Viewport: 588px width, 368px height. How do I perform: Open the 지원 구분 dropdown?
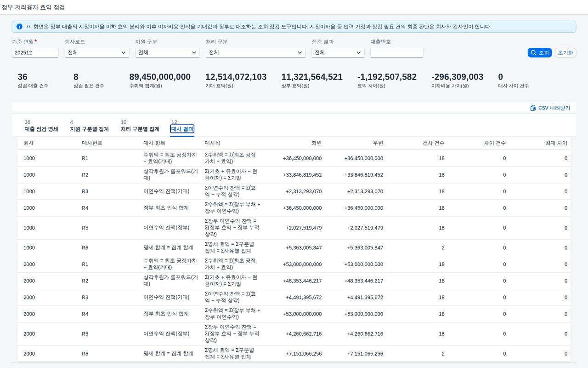[x=167, y=52]
